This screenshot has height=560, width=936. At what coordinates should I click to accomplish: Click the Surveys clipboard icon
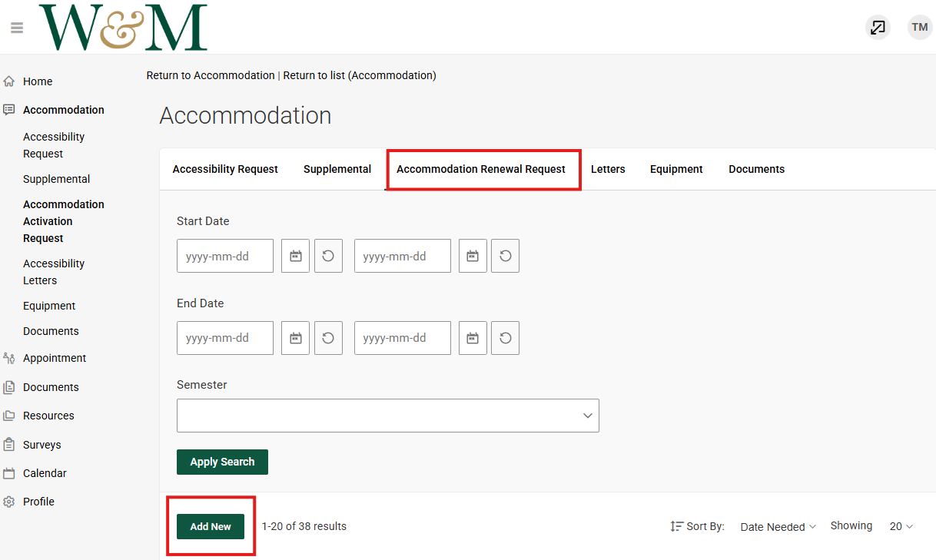pyautogui.click(x=9, y=445)
